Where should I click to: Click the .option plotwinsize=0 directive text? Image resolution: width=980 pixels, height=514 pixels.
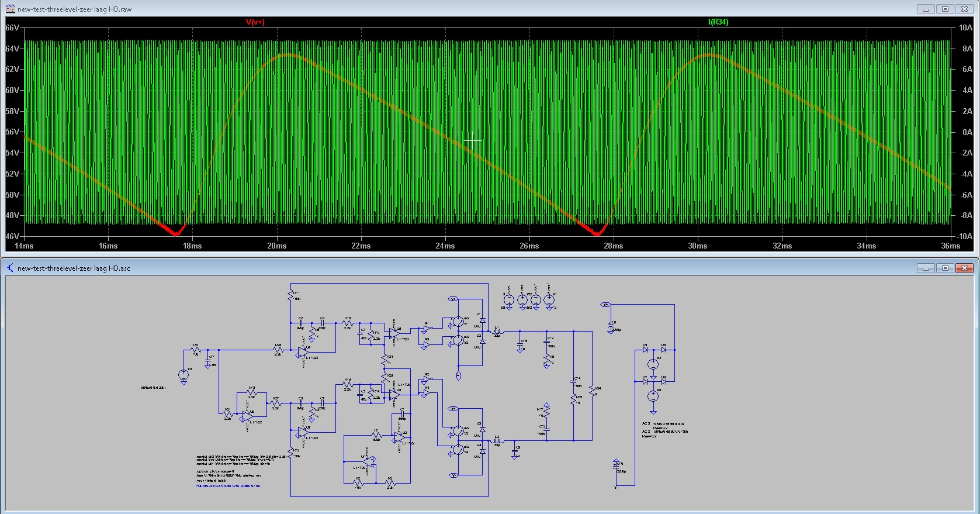(x=214, y=471)
